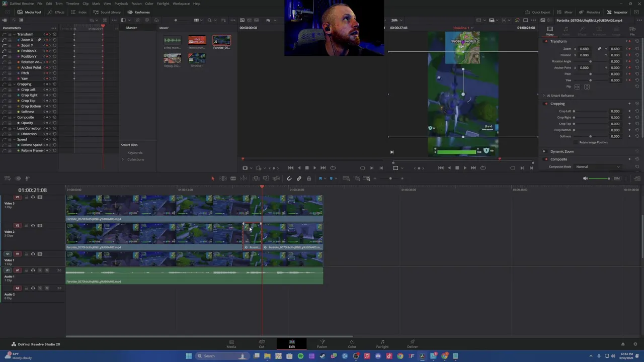This screenshot has width=644, height=362.
Task: Open the Workspace menu
Action: [x=181, y=4]
